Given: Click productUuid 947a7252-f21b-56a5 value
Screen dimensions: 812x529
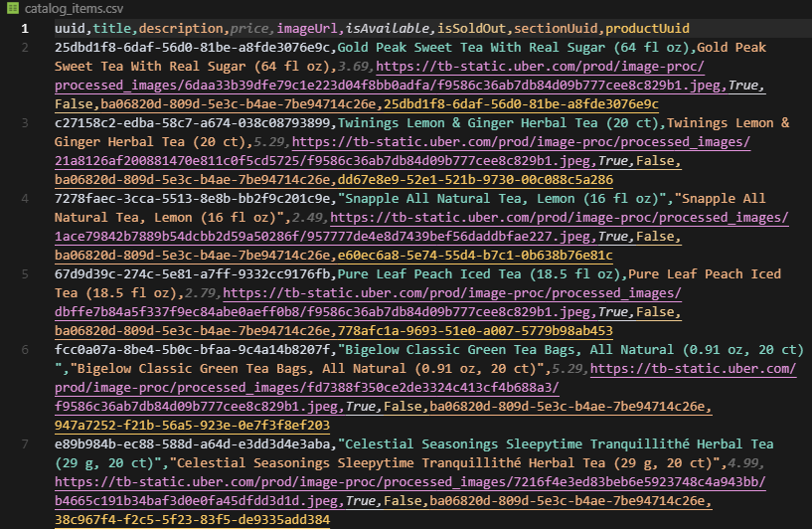Looking at the screenshot, I should [x=192, y=426].
